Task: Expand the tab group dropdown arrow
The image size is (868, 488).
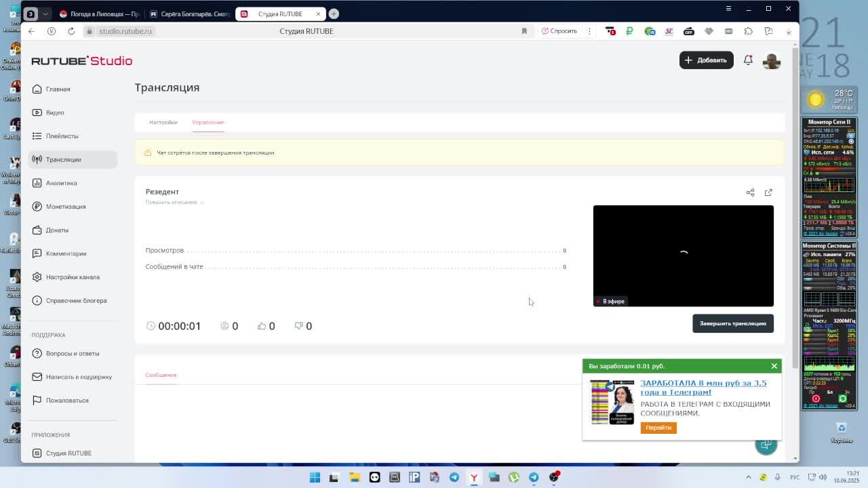Action: 45,14
